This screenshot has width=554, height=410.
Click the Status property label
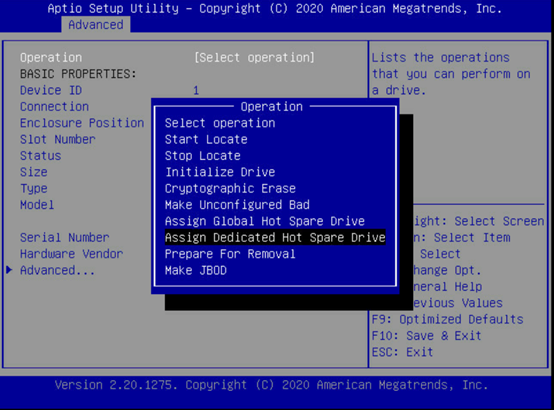point(41,156)
